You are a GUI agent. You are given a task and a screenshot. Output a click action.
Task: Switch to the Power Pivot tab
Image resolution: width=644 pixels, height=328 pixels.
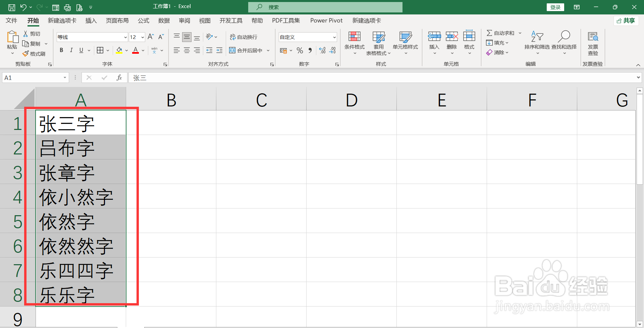326,20
